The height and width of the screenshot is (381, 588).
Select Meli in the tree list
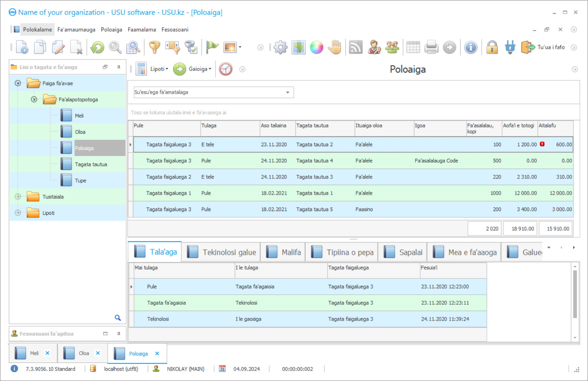(x=79, y=116)
